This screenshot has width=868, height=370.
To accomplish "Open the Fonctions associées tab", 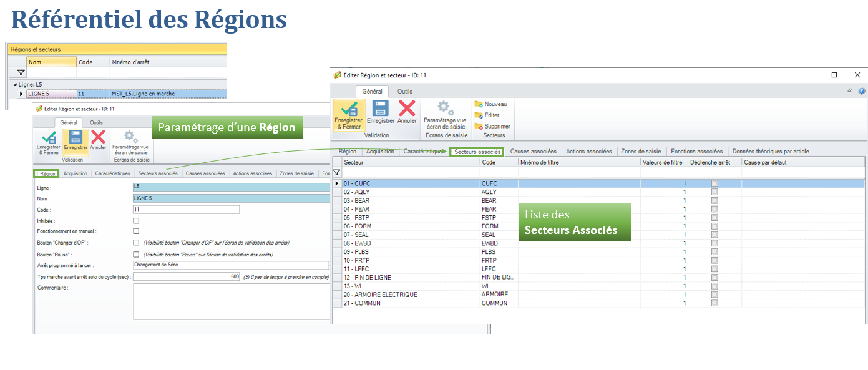I will [x=696, y=152].
